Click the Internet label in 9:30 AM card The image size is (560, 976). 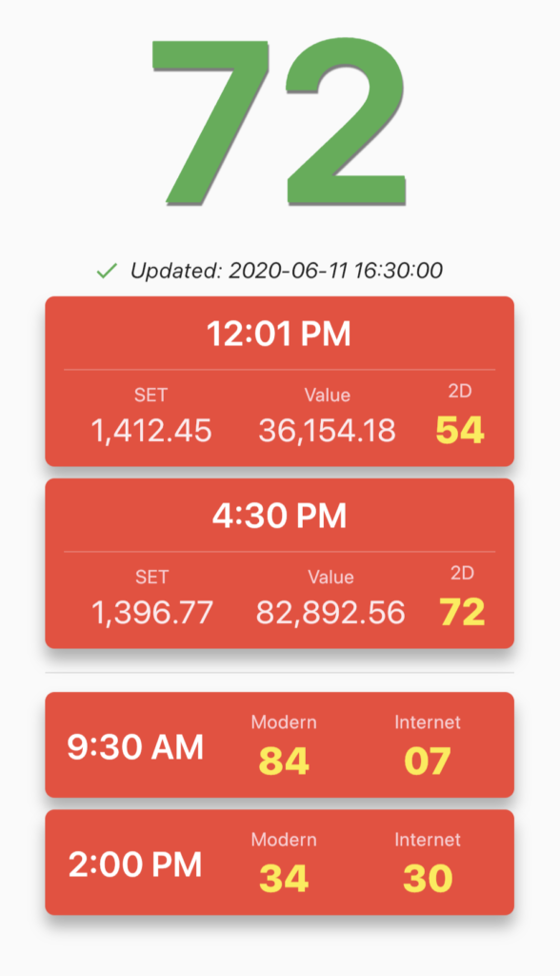[428, 722]
